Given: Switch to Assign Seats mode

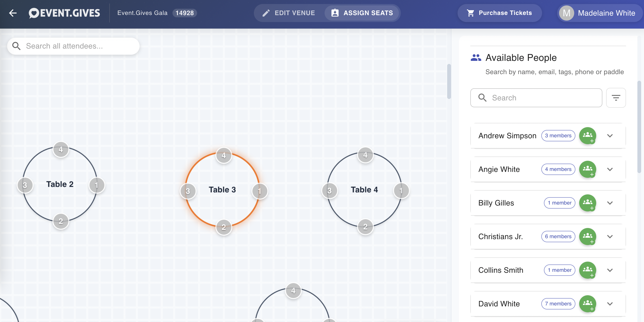Looking at the screenshot, I should pyautogui.click(x=362, y=13).
